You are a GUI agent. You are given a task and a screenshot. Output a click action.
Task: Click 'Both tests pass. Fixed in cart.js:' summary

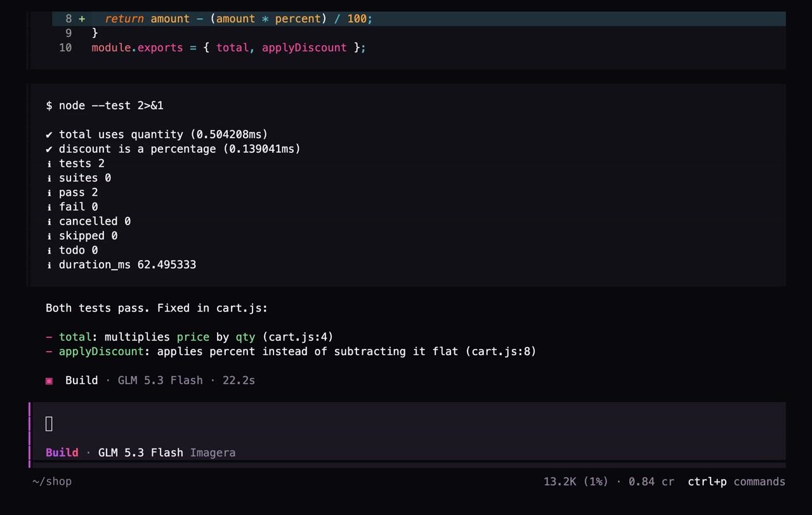(157, 308)
